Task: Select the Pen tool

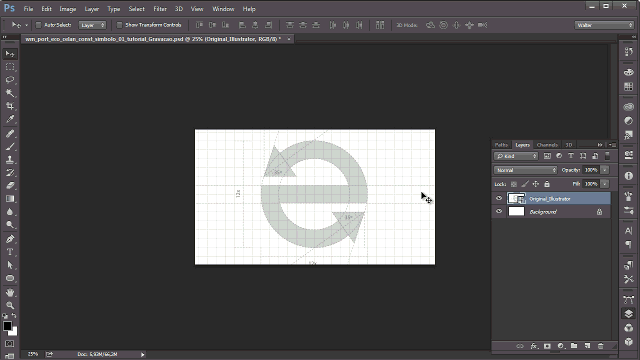Action: 10,239
